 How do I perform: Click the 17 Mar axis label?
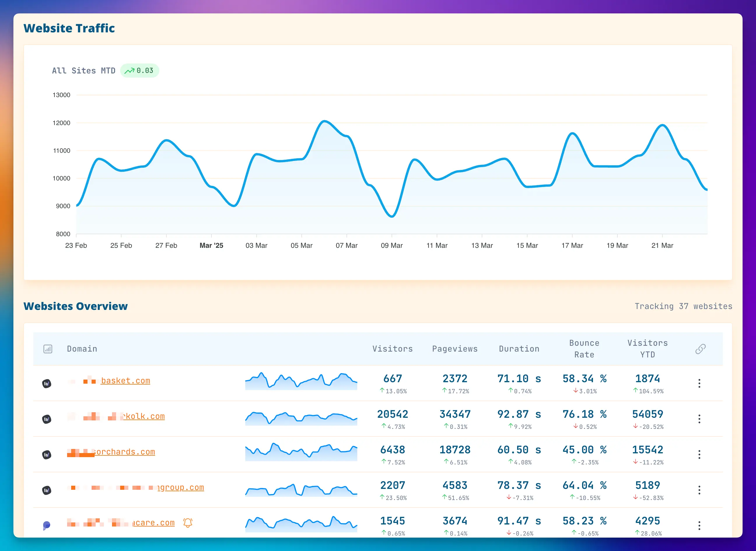(572, 245)
